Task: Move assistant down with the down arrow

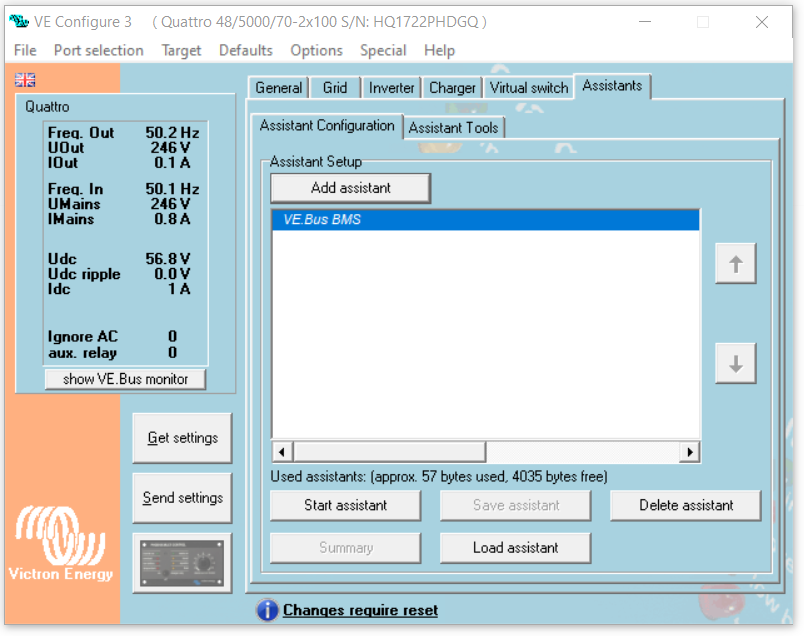Action: (735, 364)
